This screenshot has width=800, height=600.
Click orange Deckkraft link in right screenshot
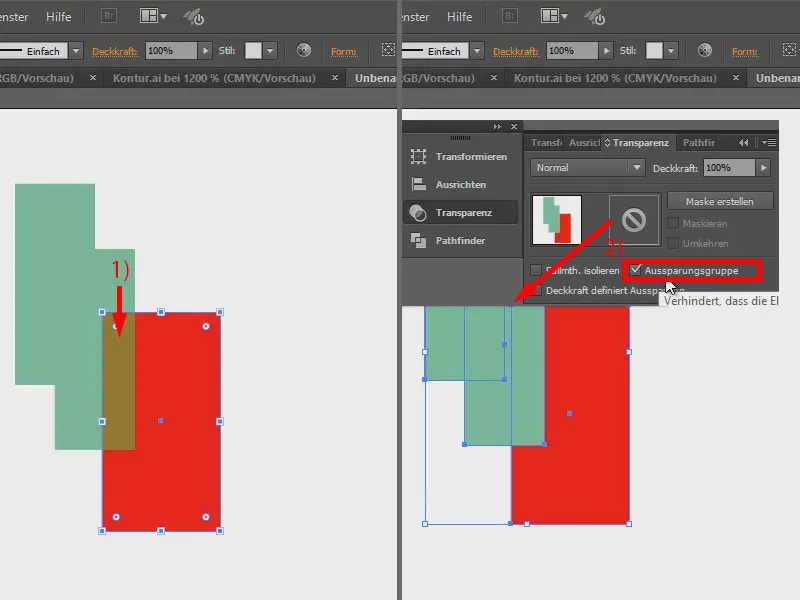[x=515, y=52]
